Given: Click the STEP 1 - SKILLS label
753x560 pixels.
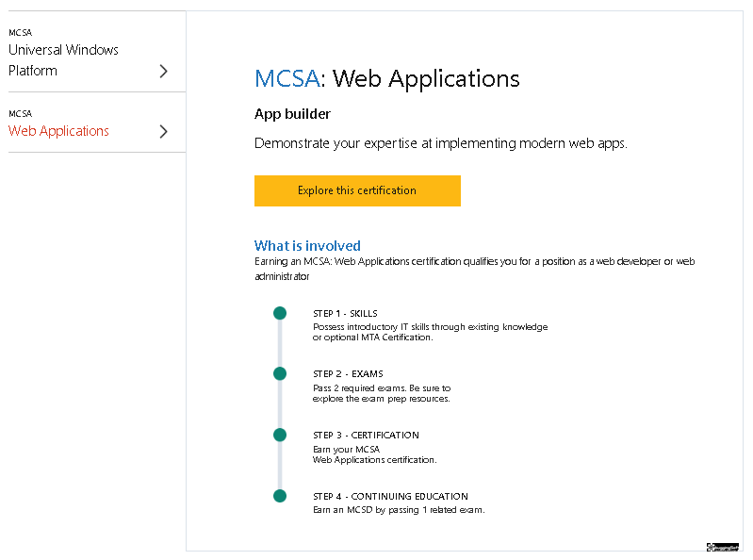Looking at the screenshot, I should tap(345, 314).
